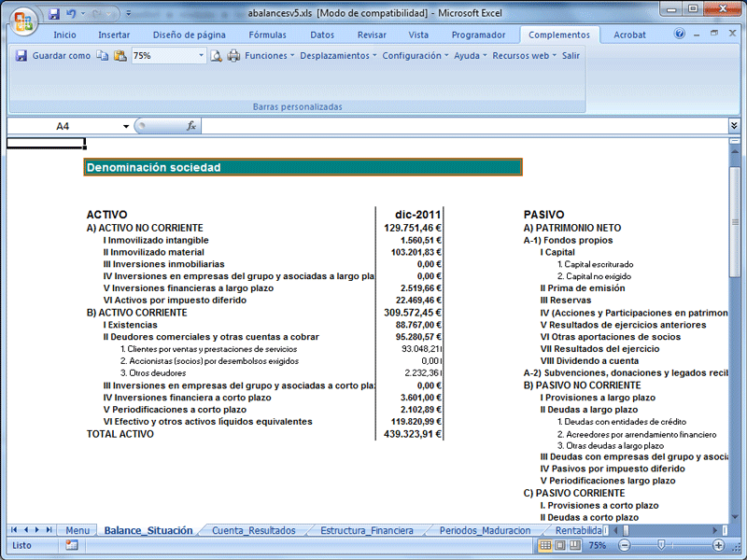Click the next-sheet navigation arrow
Image resolution: width=747 pixels, height=560 pixels.
pyautogui.click(x=37, y=529)
